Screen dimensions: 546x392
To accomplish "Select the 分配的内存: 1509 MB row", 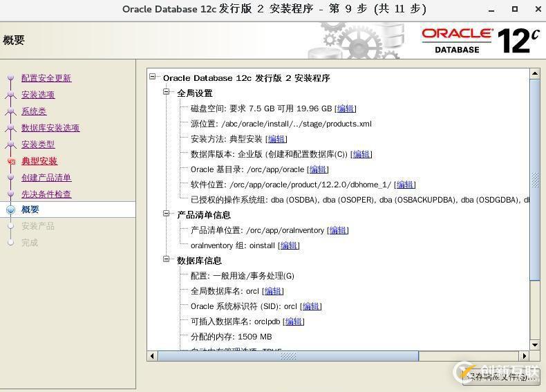I will pos(232,337).
